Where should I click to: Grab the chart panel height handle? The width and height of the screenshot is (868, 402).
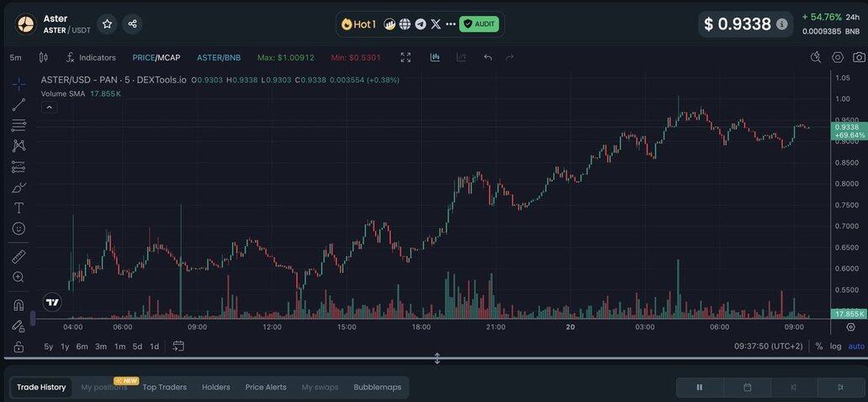(x=437, y=358)
